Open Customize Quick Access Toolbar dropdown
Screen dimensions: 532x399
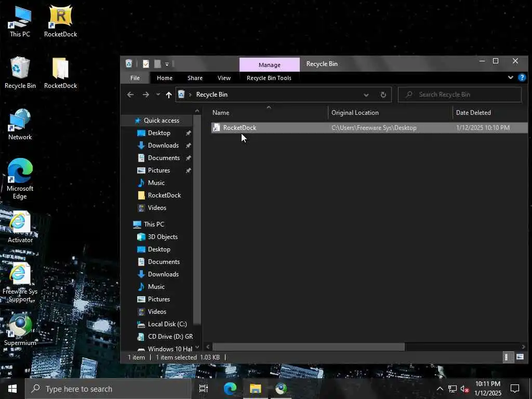click(167, 64)
